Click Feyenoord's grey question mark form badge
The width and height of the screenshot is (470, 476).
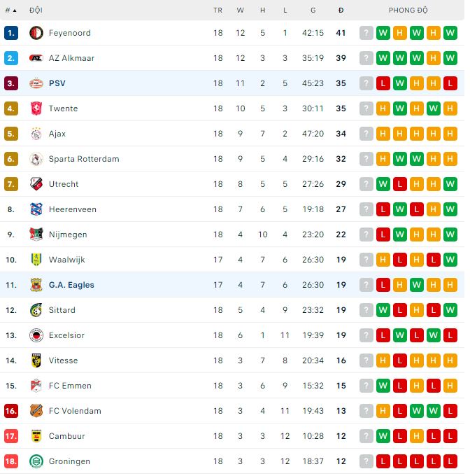click(366, 33)
